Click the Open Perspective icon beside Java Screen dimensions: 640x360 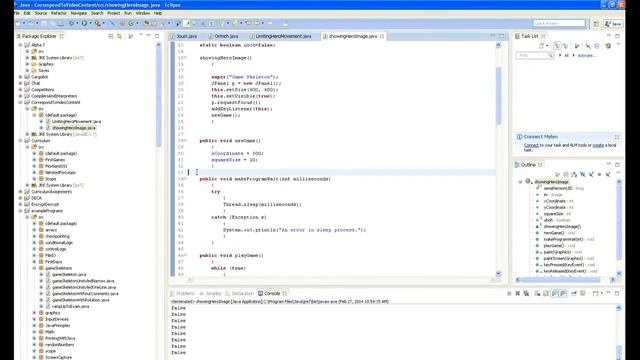596,24
